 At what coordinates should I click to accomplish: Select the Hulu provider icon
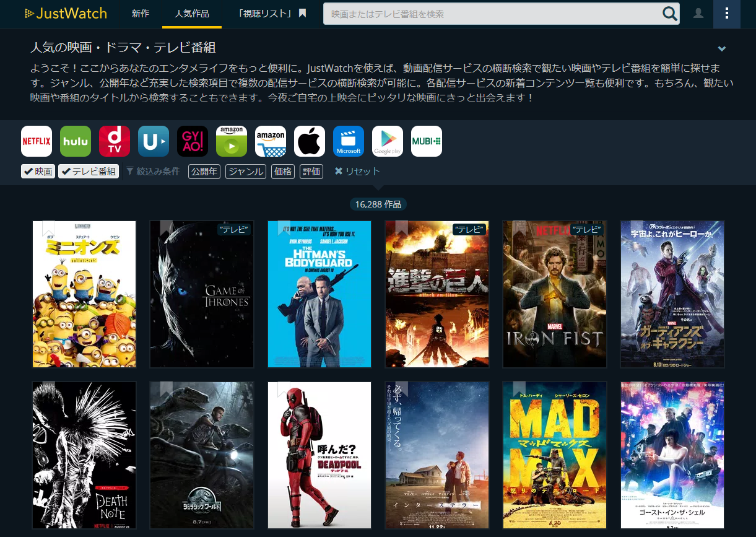coord(76,141)
